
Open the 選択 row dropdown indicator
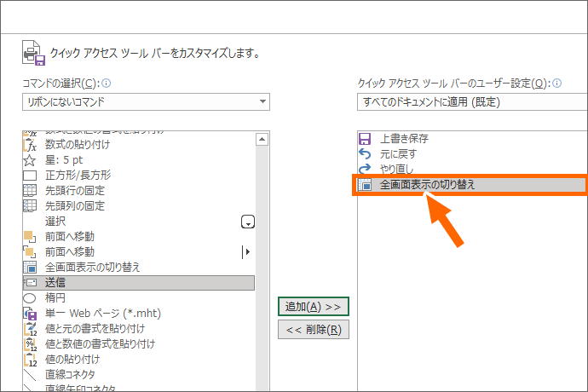[248, 222]
